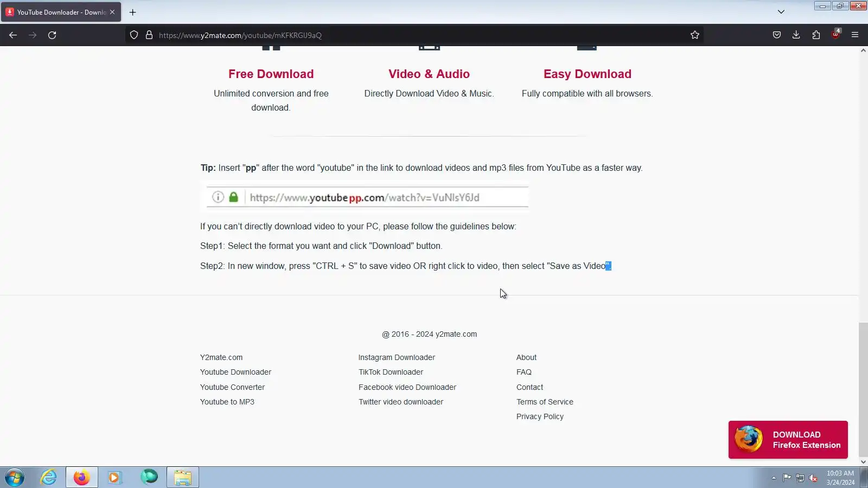Click the page scrollbar up arrow

(x=863, y=50)
